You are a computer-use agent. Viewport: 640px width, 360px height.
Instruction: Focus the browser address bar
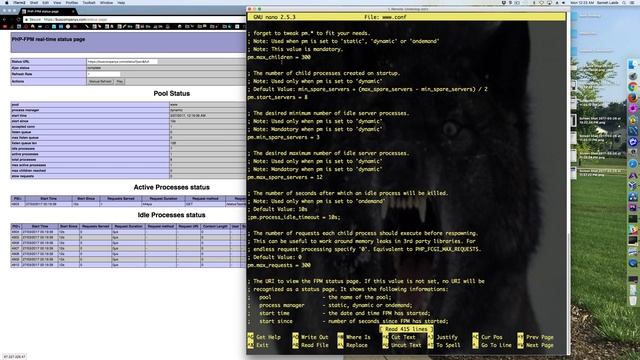135,19
